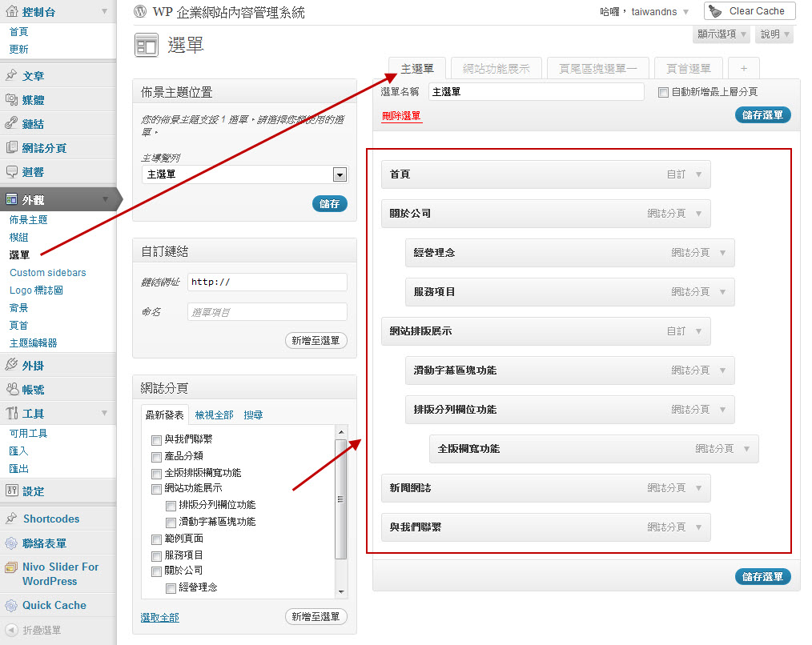Click the users icon next to 帳號
This screenshot has width=812, height=645.
tap(11, 389)
